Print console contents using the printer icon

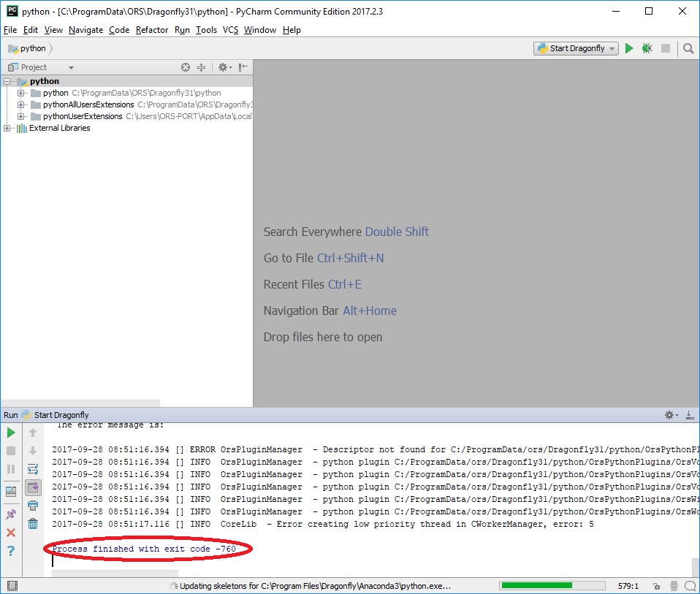click(33, 506)
